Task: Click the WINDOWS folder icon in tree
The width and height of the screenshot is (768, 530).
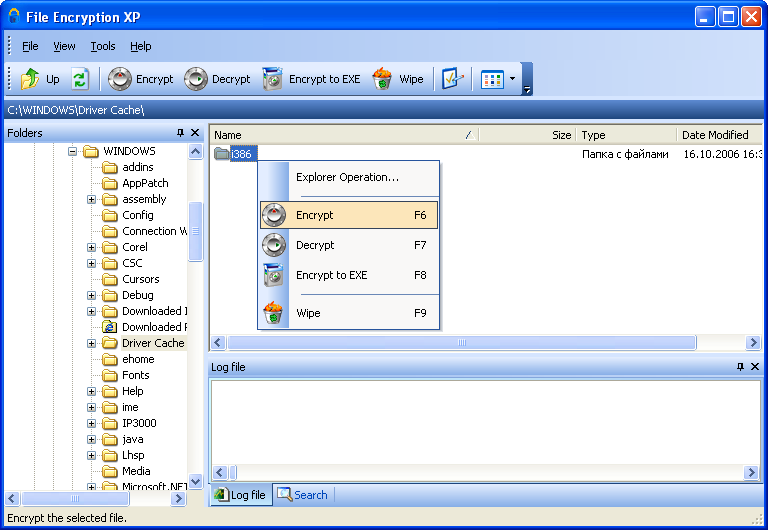Action: pyautogui.click(x=91, y=151)
